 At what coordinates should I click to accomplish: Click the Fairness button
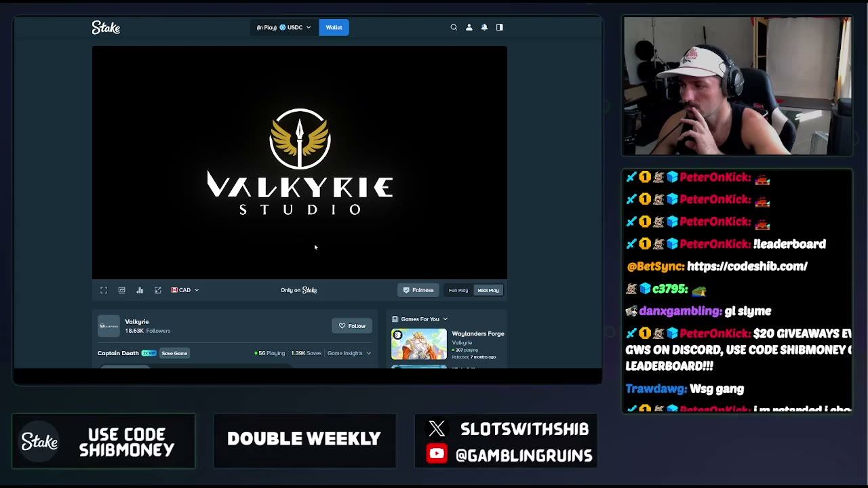pos(418,290)
